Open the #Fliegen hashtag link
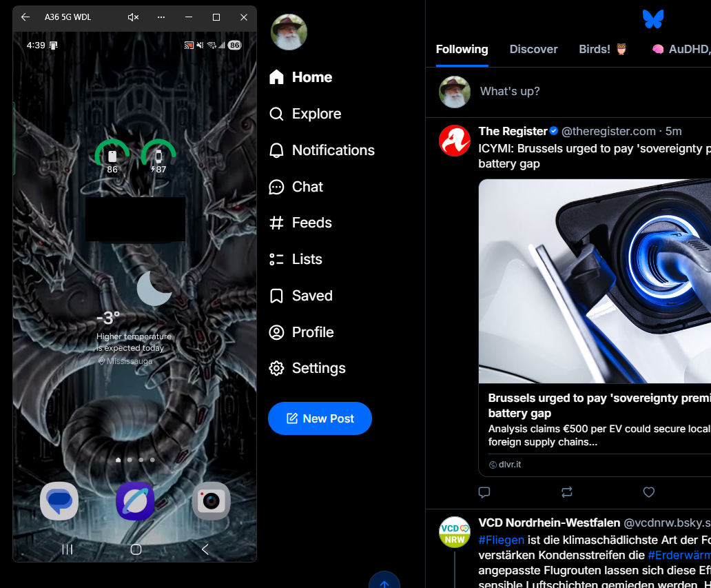Screen dimensions: 711x588 click(501, 540)
